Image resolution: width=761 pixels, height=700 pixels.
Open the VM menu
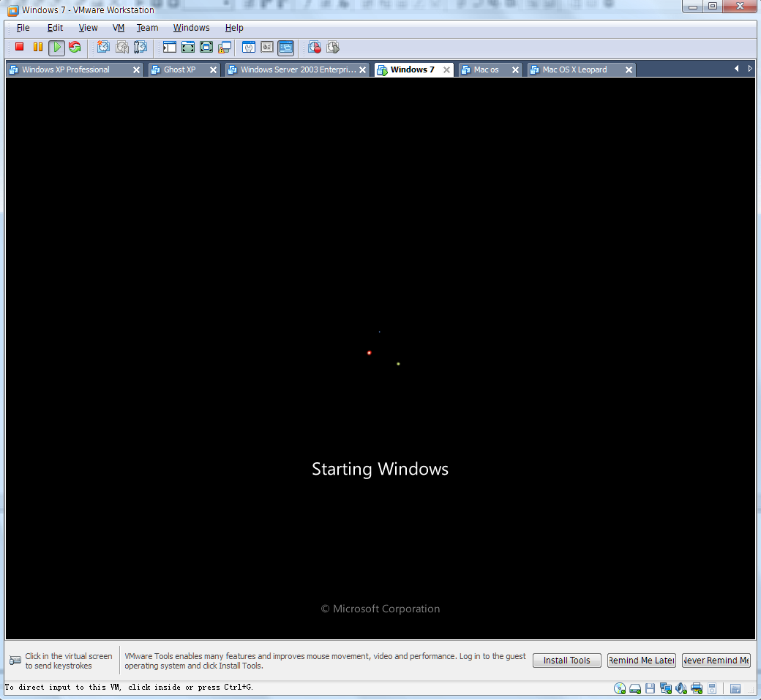(119, 28)
